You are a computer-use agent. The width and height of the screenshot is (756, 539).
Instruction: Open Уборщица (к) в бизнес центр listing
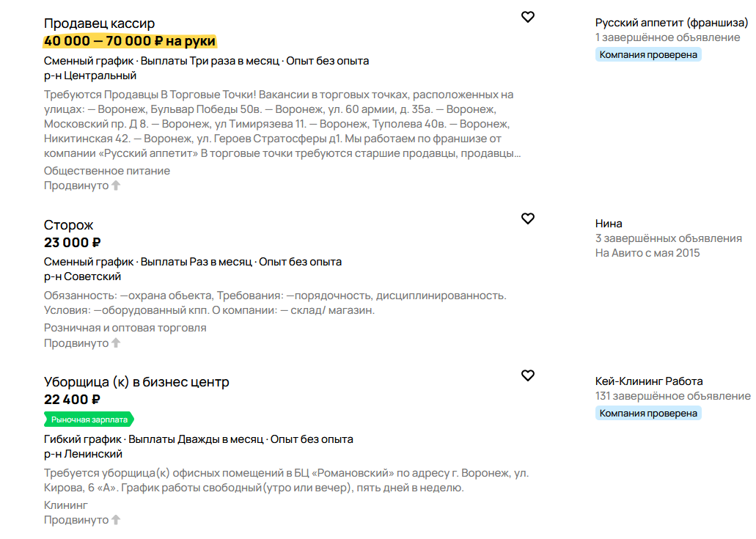click(136, 382)
